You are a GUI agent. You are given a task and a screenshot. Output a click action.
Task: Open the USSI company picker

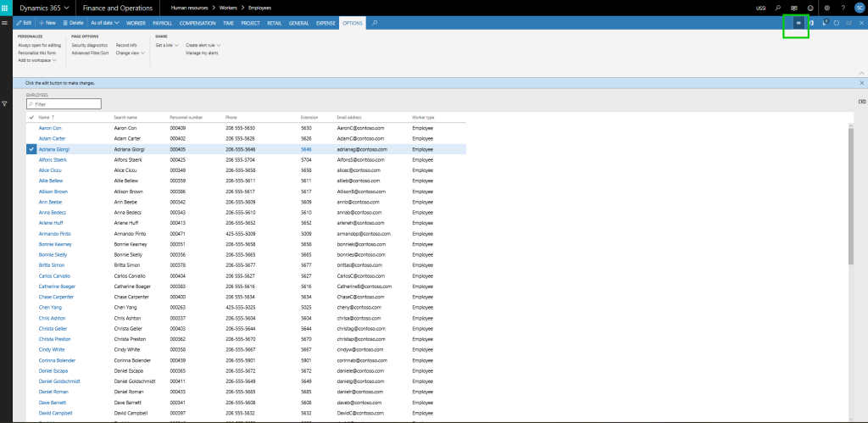761,8
